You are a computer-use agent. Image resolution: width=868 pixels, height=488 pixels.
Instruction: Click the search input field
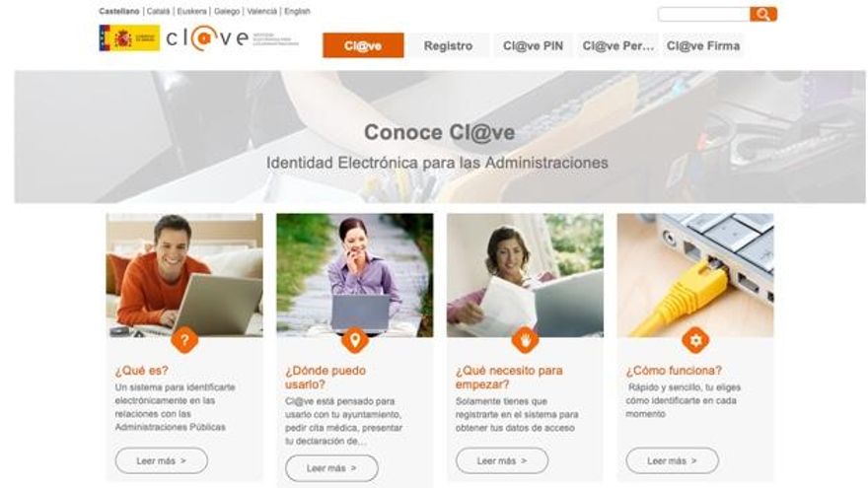704,15
